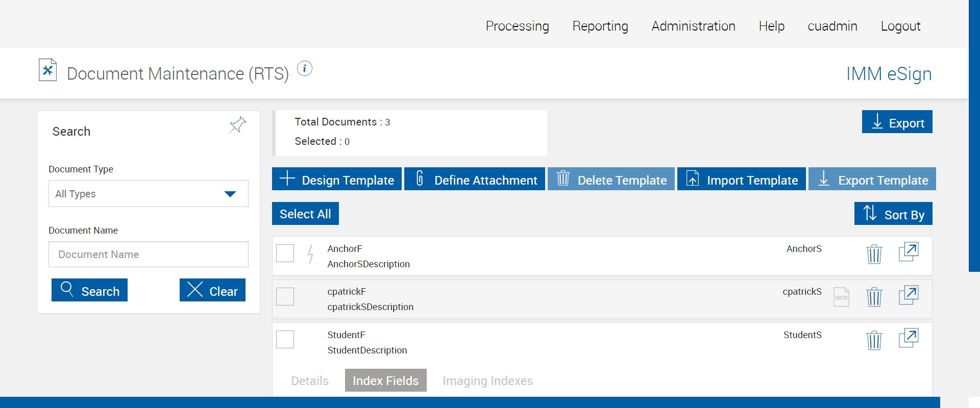Check the AnchorF document checkbox
This screenshot has width=980, height=408.
[x=285, y=253]
